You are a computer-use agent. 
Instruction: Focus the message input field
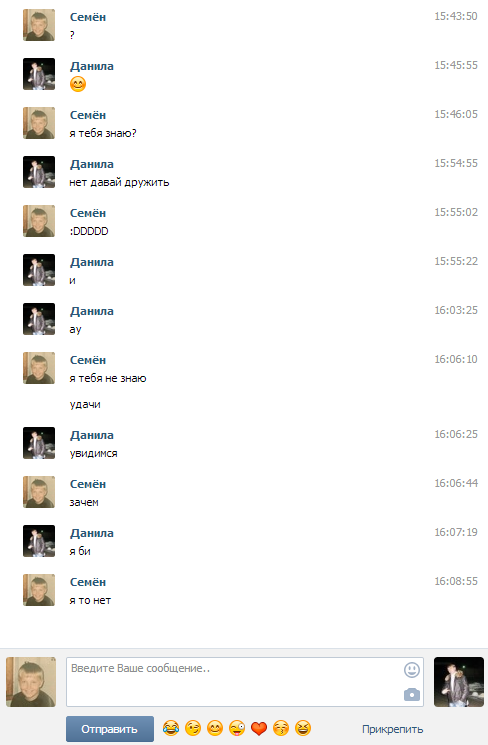[245, 682]
